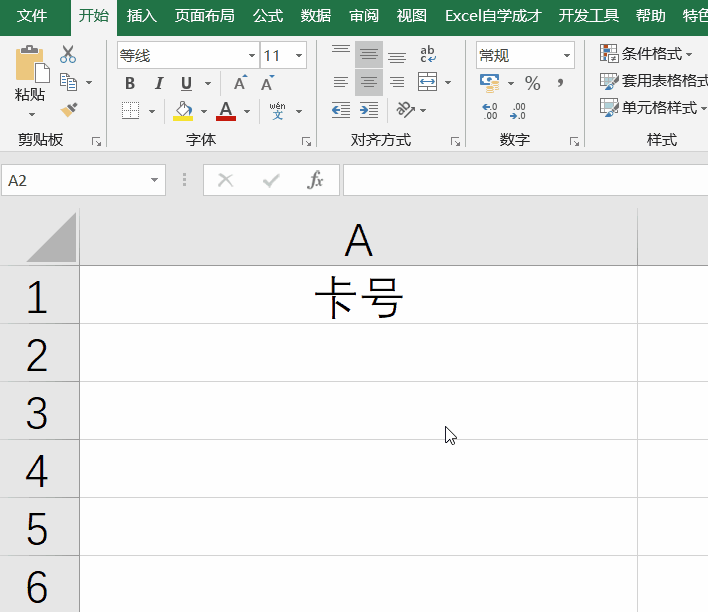Expand fill color dropdown arrow
Viewport: 708px width, 612px height.
(x=204, y=111)
